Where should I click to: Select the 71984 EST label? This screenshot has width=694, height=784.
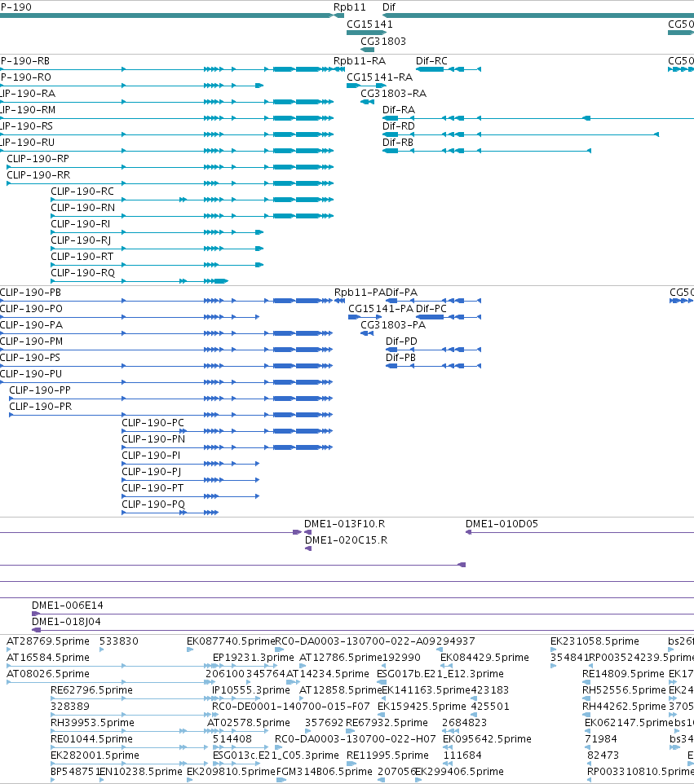(x=601, y=738)
